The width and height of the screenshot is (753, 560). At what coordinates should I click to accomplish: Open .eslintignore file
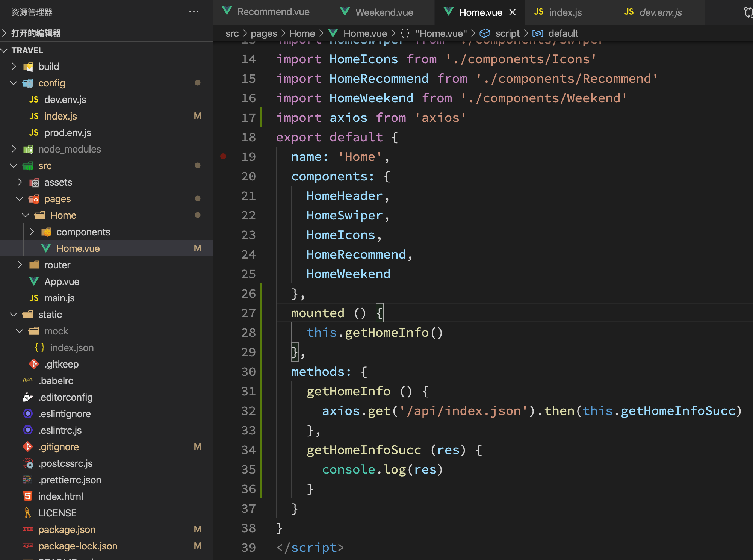[x=64, y=414]
